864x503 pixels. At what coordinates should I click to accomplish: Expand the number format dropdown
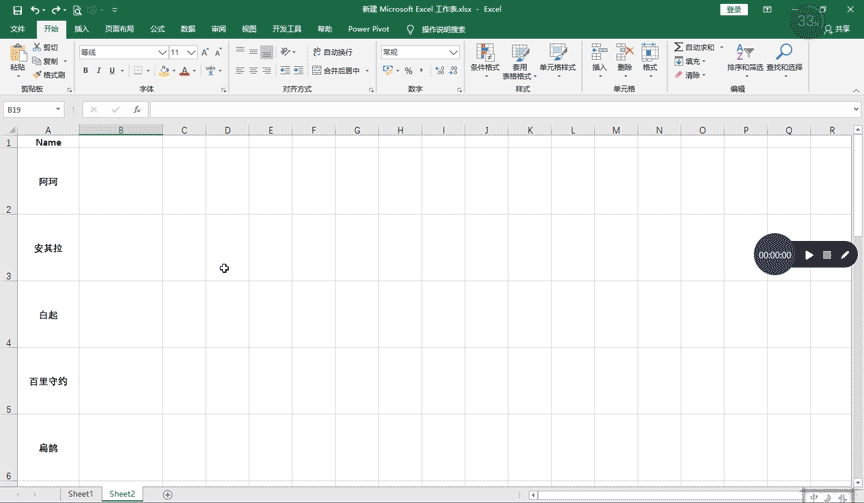(x=453, y=52)
